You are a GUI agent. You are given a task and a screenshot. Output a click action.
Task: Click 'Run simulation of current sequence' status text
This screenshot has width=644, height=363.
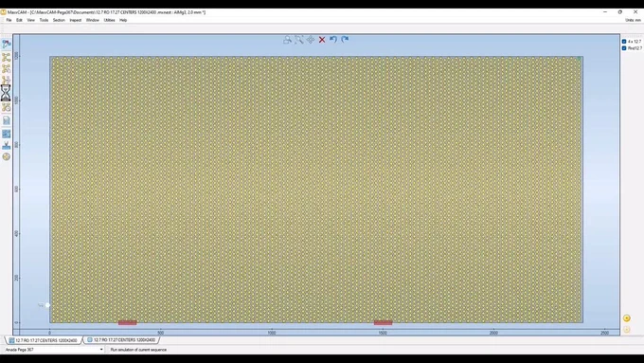pos(138,350)
